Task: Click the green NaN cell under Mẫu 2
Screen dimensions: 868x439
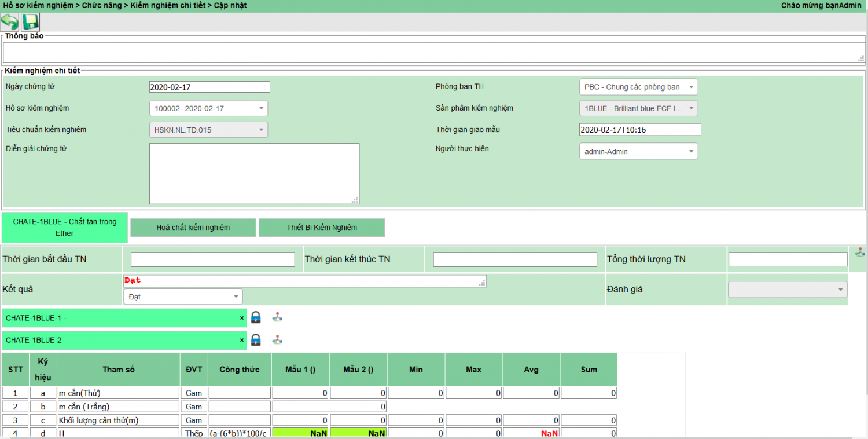Action: click(x=358, y=433)
